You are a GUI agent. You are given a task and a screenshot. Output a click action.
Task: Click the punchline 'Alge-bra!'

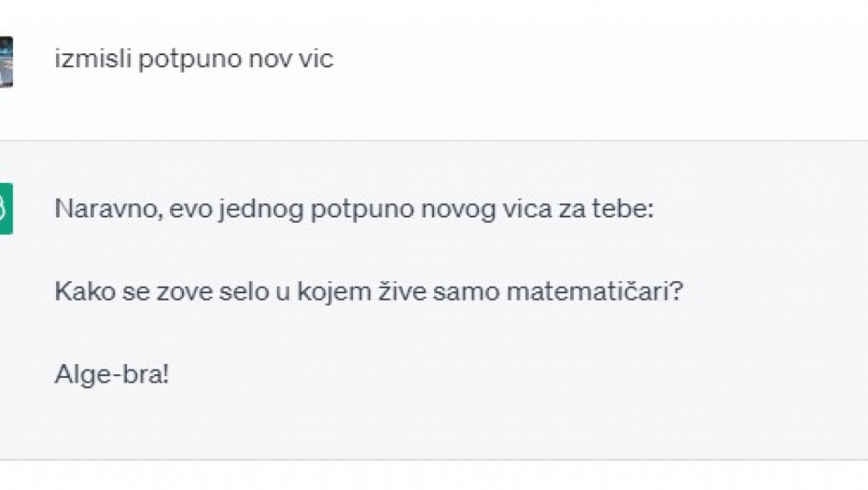(112, 375)
